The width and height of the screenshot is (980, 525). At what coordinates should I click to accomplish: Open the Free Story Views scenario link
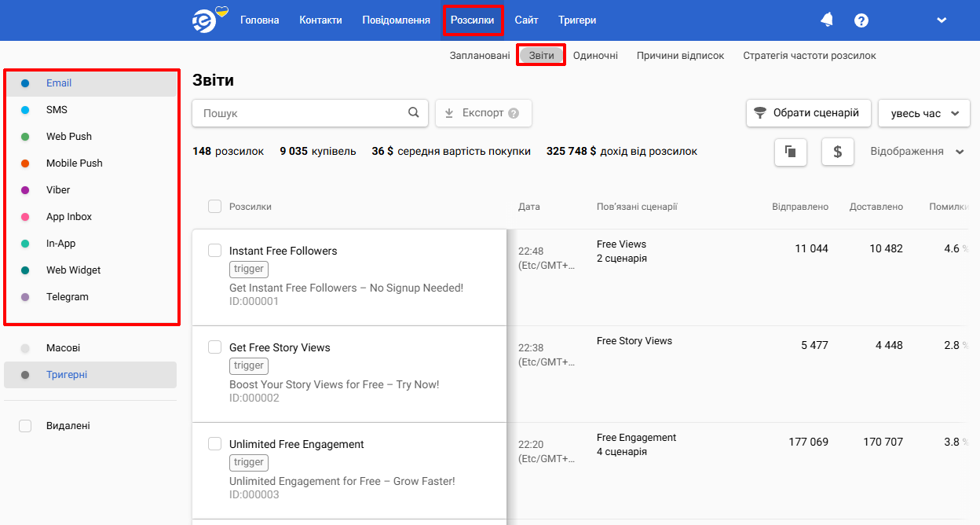(x=634, y=341)
